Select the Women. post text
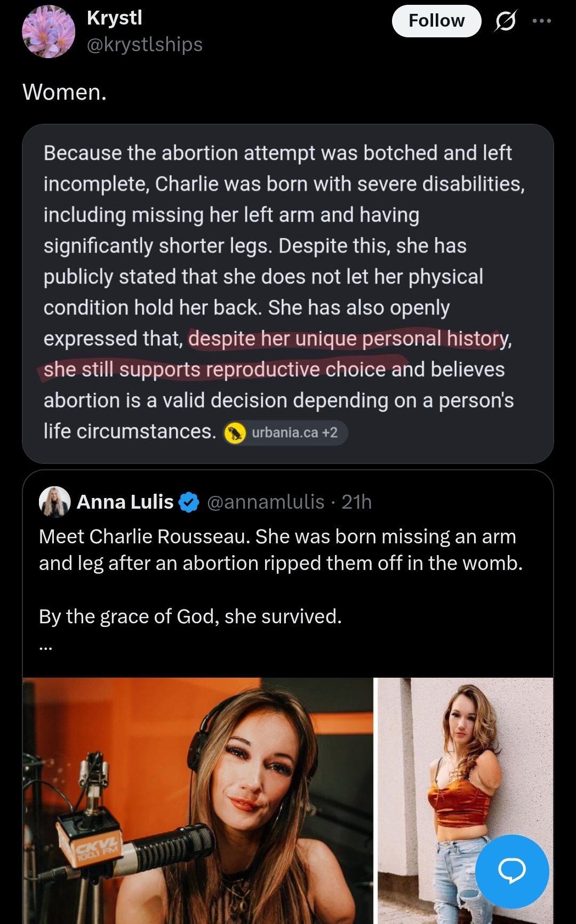 click(x=65, y=92)
